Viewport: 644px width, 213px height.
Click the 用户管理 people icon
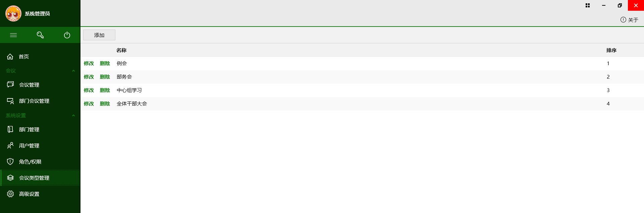[10, 145]
